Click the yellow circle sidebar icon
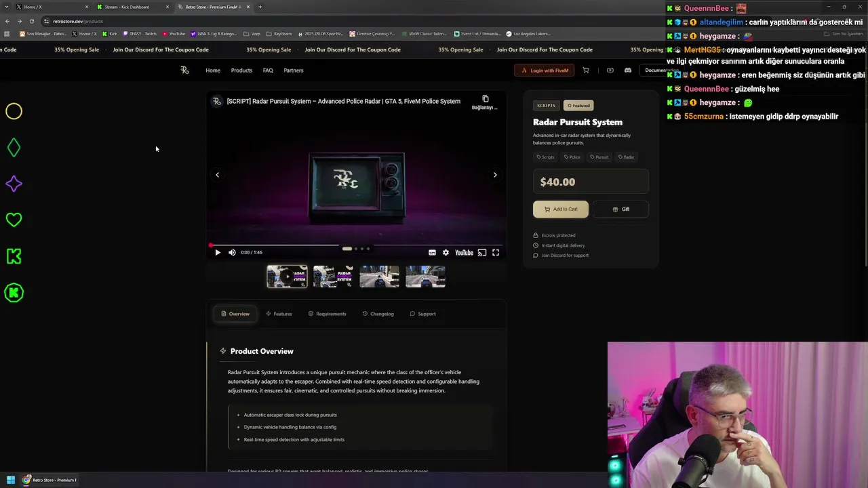Viewport: 868px width, 488px height. (14, 111)
